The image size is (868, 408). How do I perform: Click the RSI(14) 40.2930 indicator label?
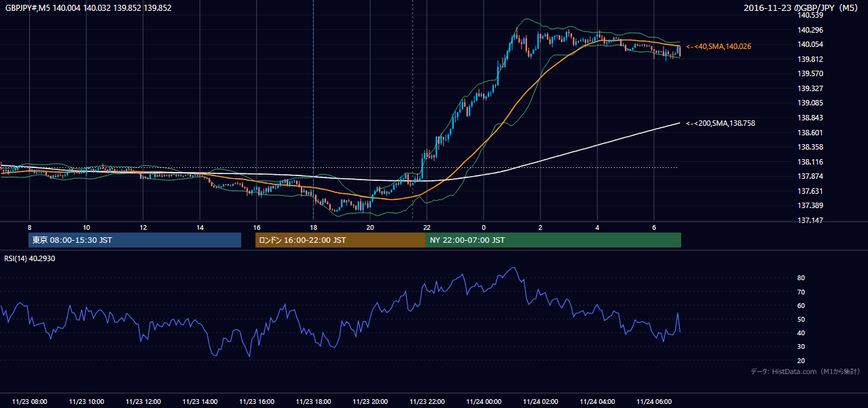tap(30, 258)
